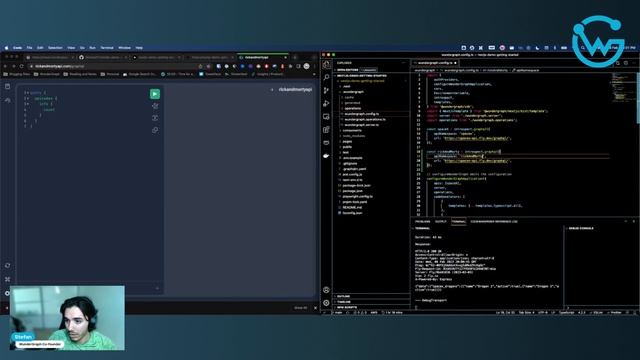Viewport: 640px width, 360px height.
Task: Expand the variables pane chevron in GraphQL editor
Action: 158,288
